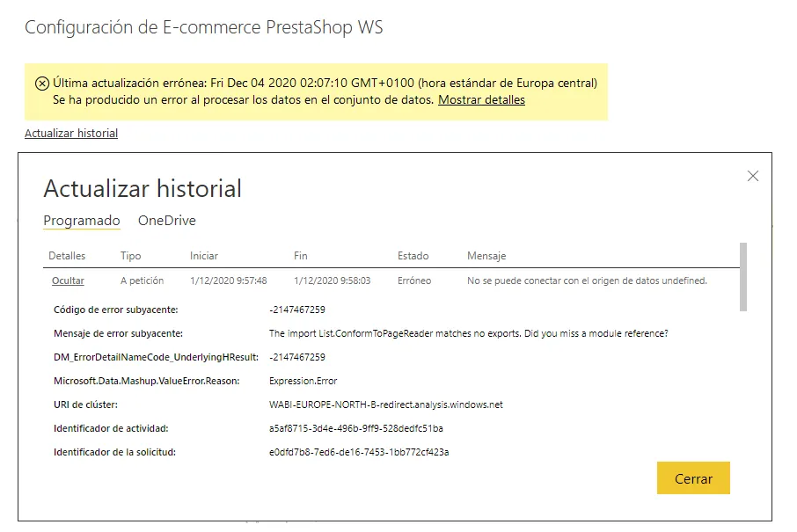Viewport: 797px width, 532px height.
Task: Switch to the OneDrive tab
Action: [x=167, y=221]
